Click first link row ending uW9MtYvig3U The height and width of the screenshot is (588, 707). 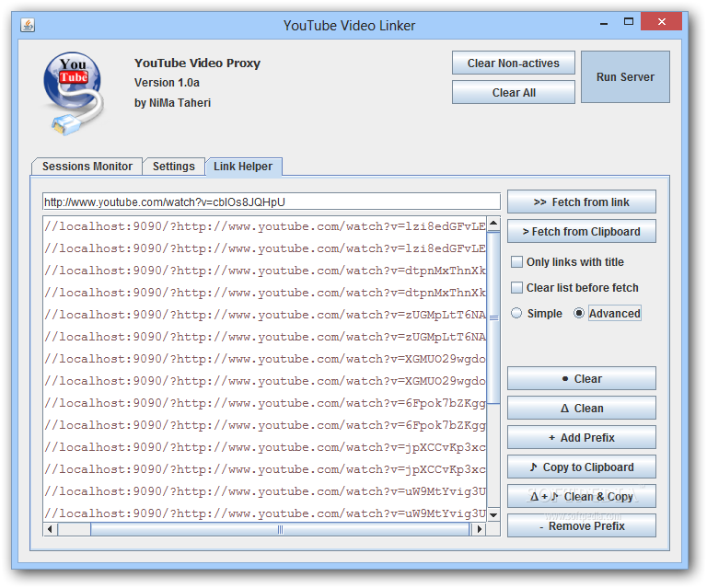coord(265,491)
